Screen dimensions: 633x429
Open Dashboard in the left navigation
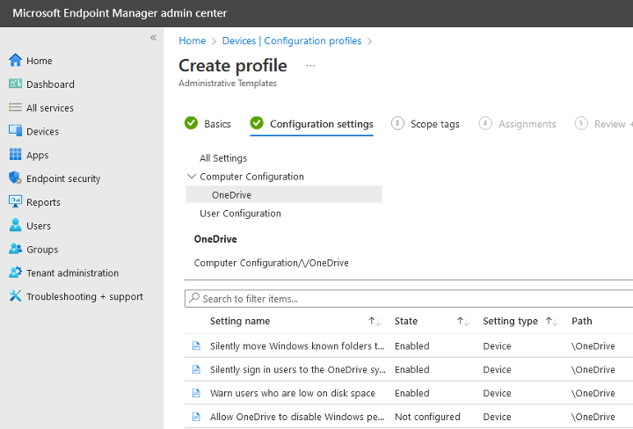point(50,84)
